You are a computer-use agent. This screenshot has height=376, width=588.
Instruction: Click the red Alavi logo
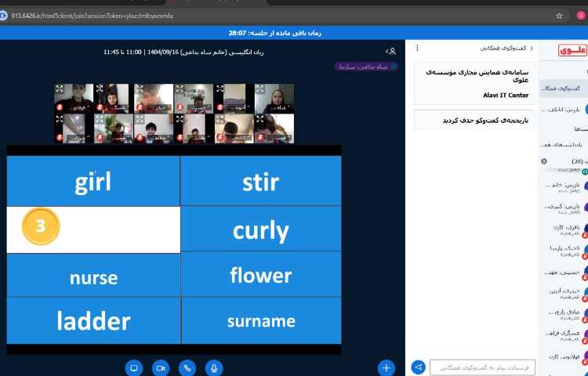tap(572, 50)
